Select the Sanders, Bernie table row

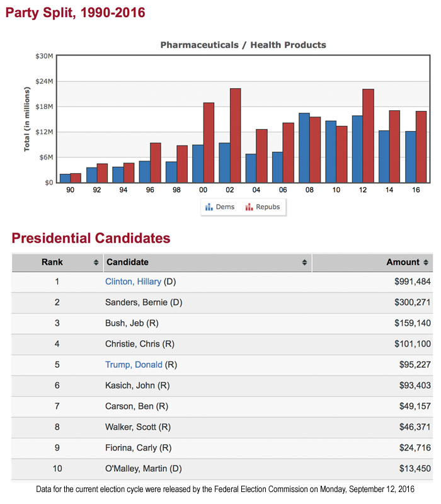[220, 302]
